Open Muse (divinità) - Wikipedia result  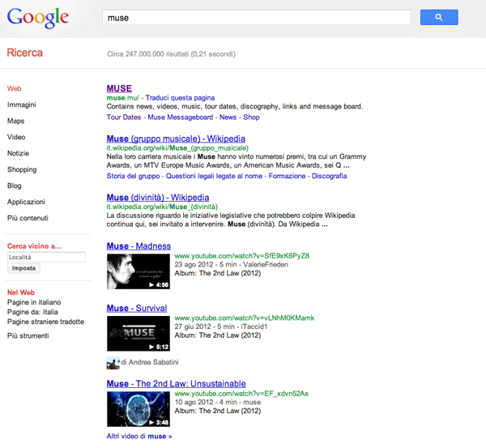click(158, 198)
